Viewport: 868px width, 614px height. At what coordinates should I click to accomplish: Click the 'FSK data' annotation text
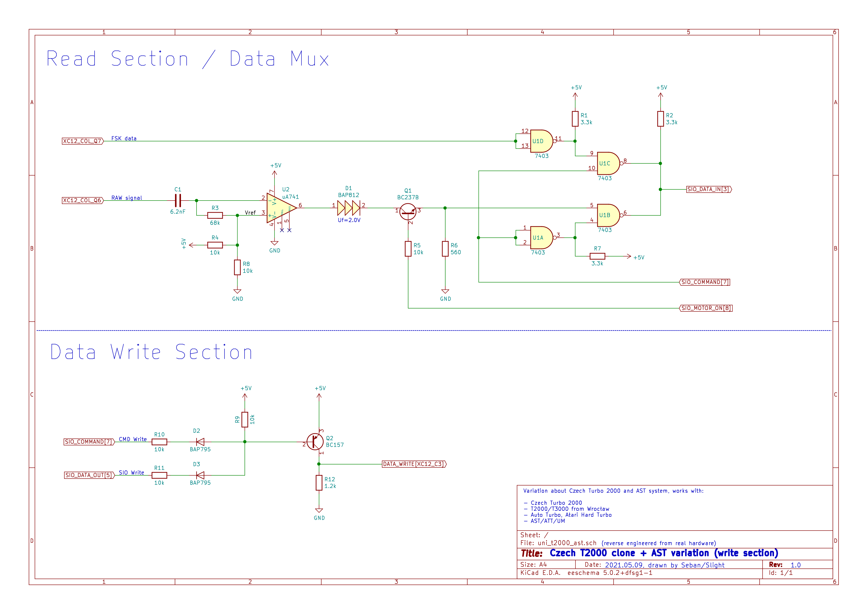124,138
